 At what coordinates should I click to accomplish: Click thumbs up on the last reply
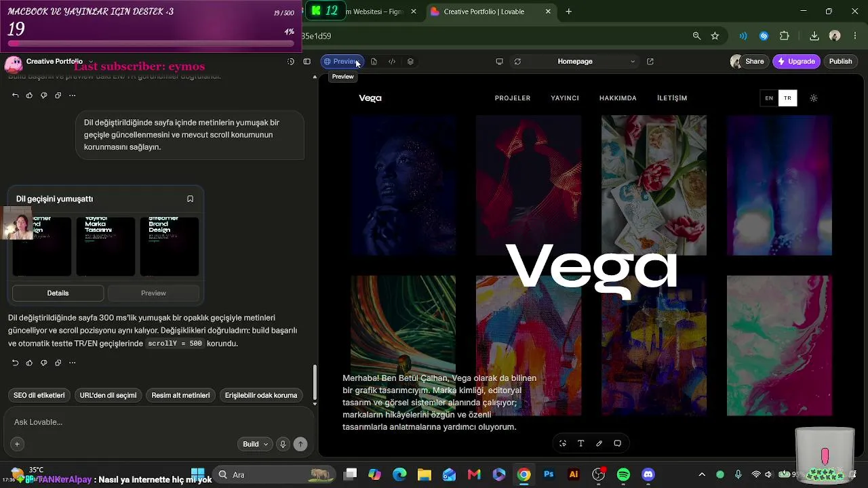coord(29,363)
